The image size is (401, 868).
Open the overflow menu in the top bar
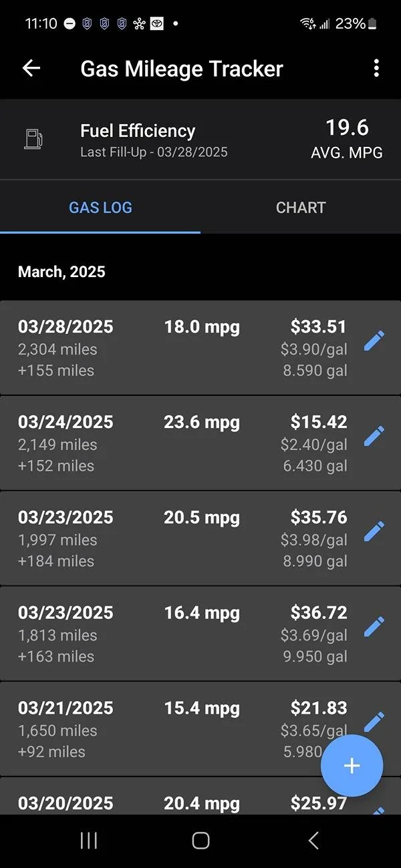pos(376,67)
